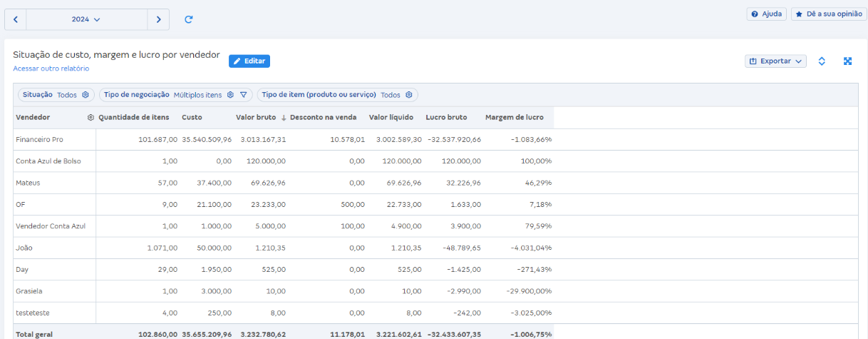This screenshot has height=339, width=868.
Task: Advance to the next year with the right arrow
Action: coord(158,20)
